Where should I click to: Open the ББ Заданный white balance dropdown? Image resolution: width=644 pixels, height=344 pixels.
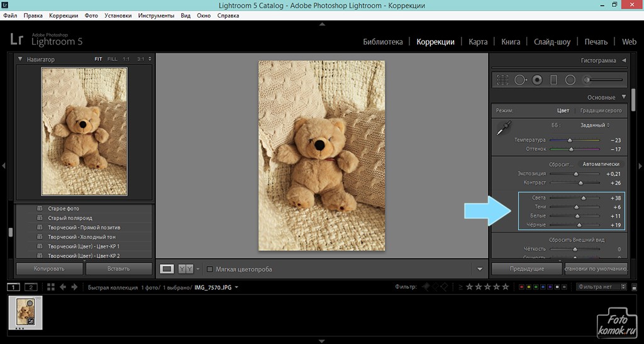click(595, 125)
